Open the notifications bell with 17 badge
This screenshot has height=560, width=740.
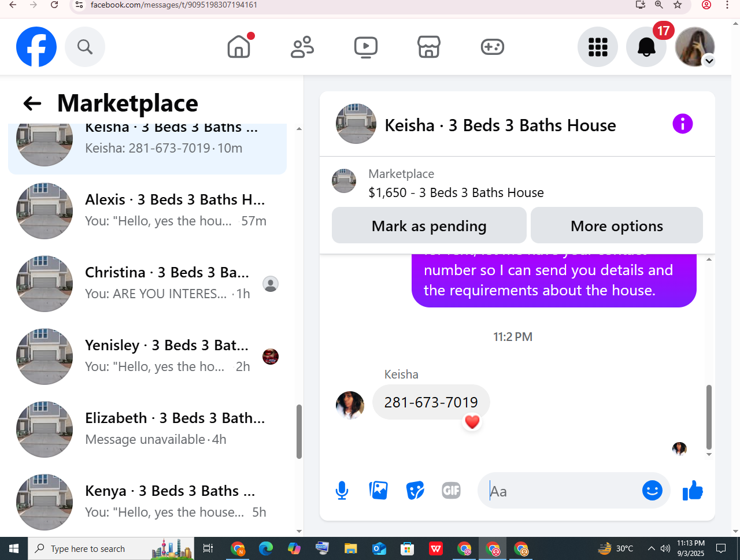click(646, 47)
